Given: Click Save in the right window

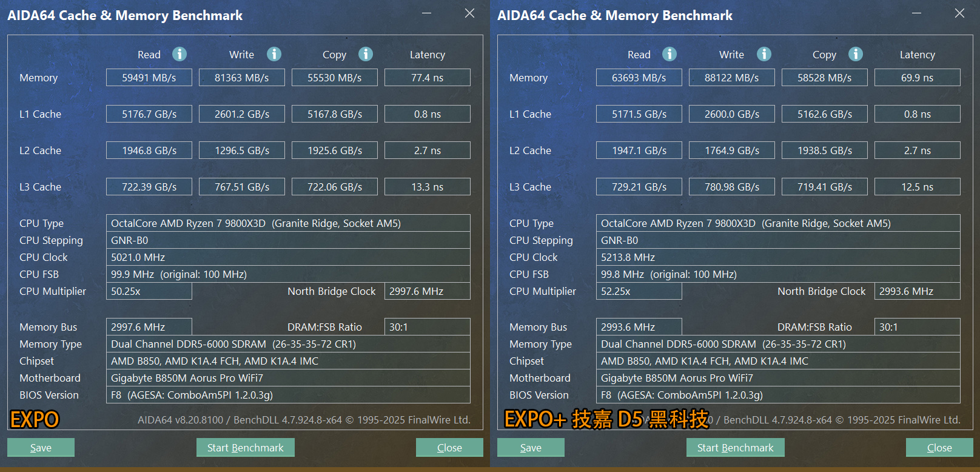Looking at the screenshot, I should (531, 448).
